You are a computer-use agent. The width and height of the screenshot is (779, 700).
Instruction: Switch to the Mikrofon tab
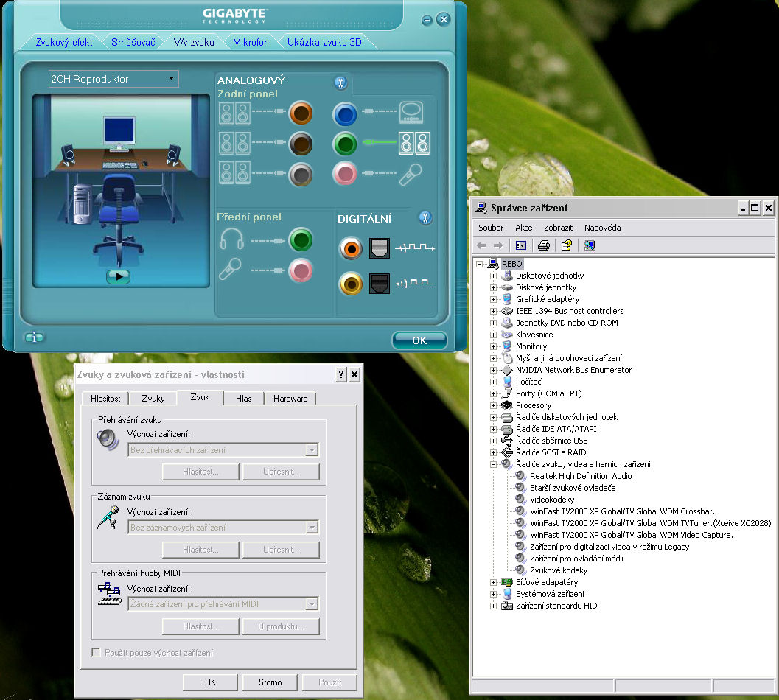(x=251, y=42)
